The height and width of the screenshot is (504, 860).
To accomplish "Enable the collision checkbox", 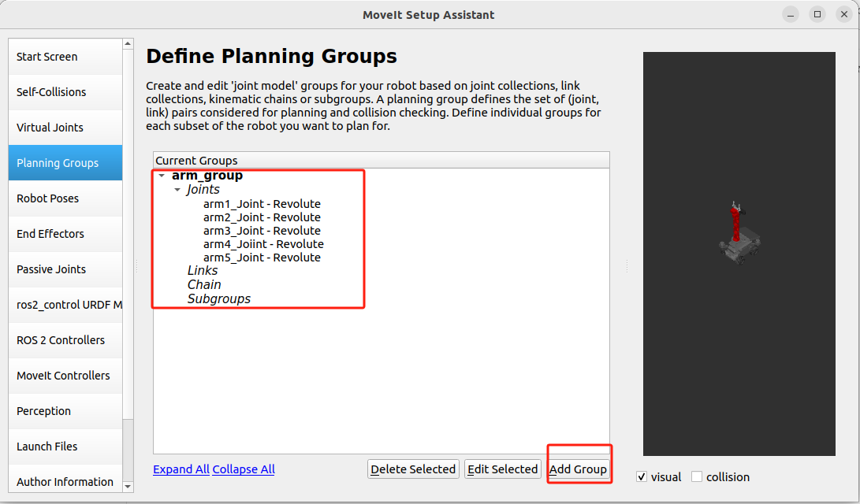I will 697,476.
